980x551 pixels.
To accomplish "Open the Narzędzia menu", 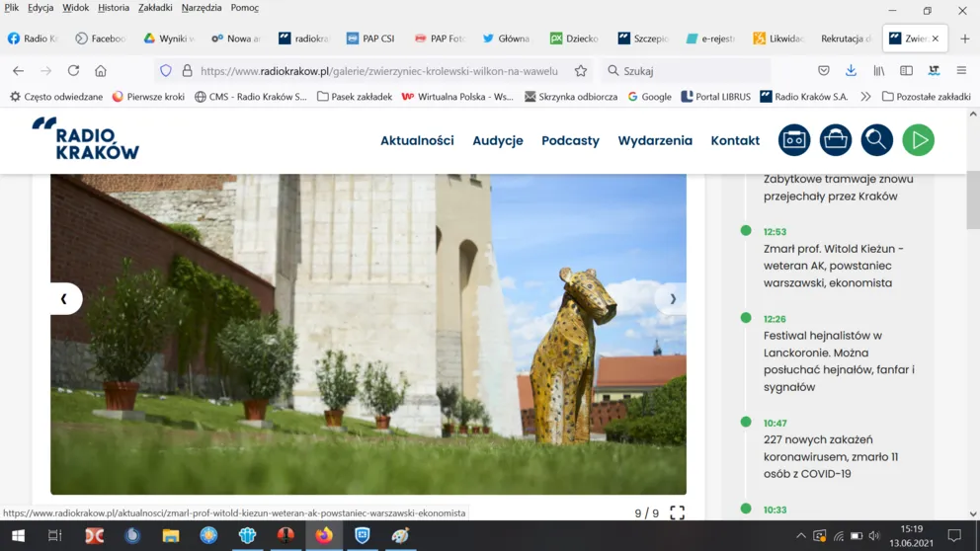I will tap(202, 8).
